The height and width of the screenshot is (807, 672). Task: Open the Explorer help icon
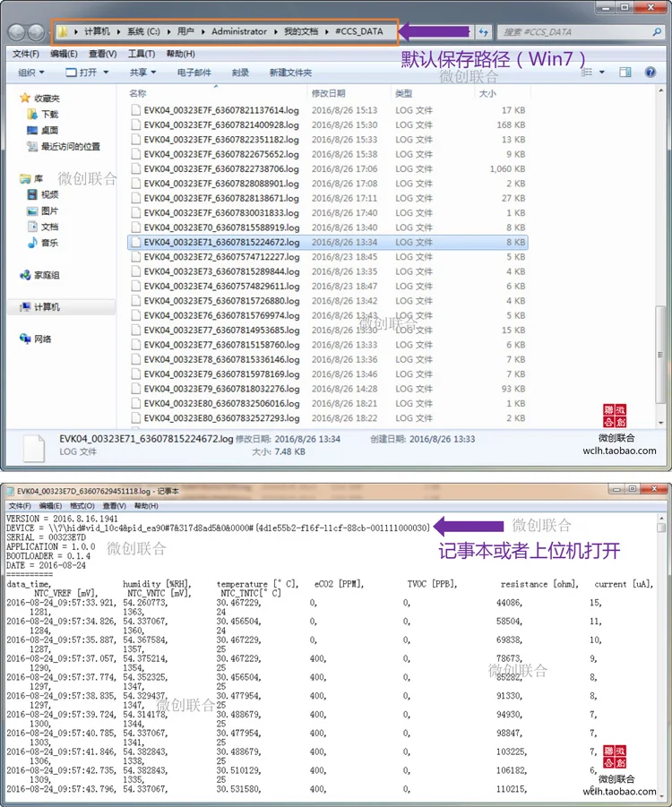coord(650,72)
